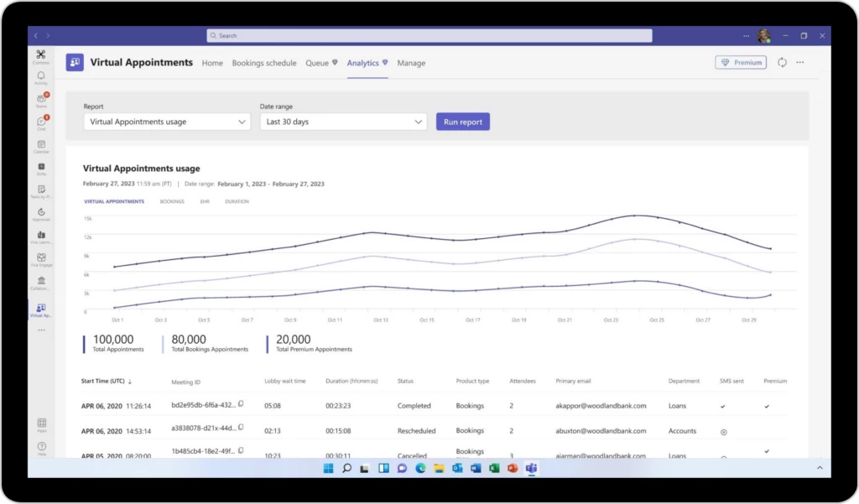Open the Last 30 days date range dropdown
Image resolution: width=859 pixels, height=504 pixels.
[x=344, y=122]
